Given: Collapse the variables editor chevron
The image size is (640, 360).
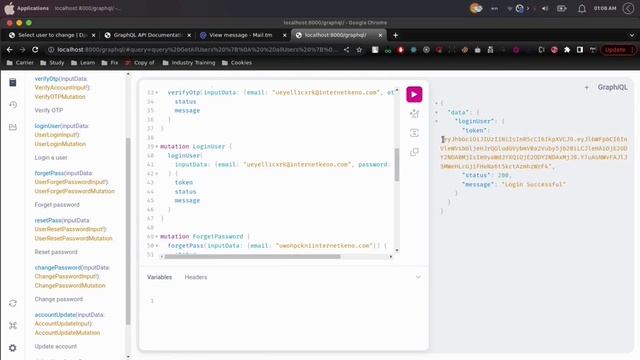Looking at the screenshot, I should pos(418,277).
